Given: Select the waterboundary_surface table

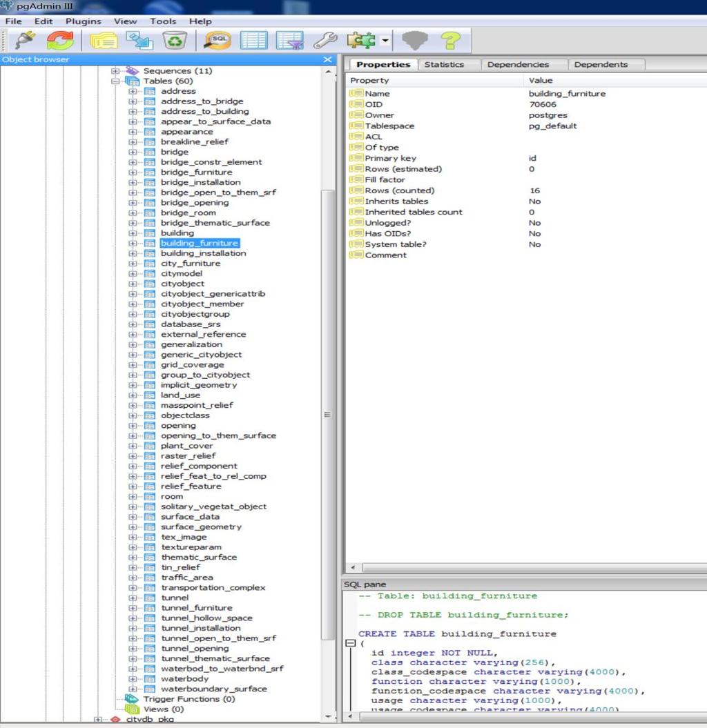Looking at the screenshot, I should [x=213, y=689].
